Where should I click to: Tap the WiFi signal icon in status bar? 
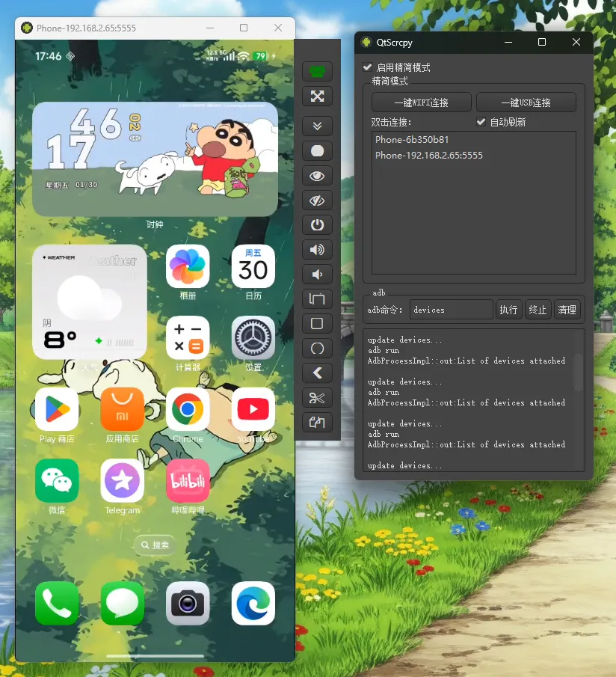coord(244,56)
